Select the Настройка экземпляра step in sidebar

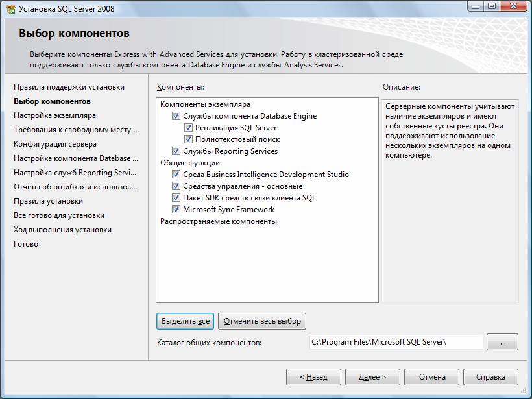coord(54,115)
